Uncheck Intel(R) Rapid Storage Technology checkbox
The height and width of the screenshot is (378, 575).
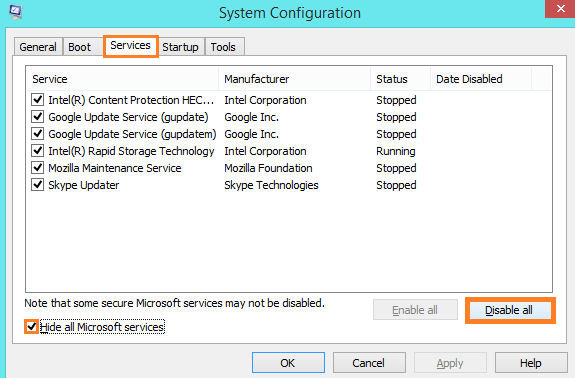[x=37, y=151]
